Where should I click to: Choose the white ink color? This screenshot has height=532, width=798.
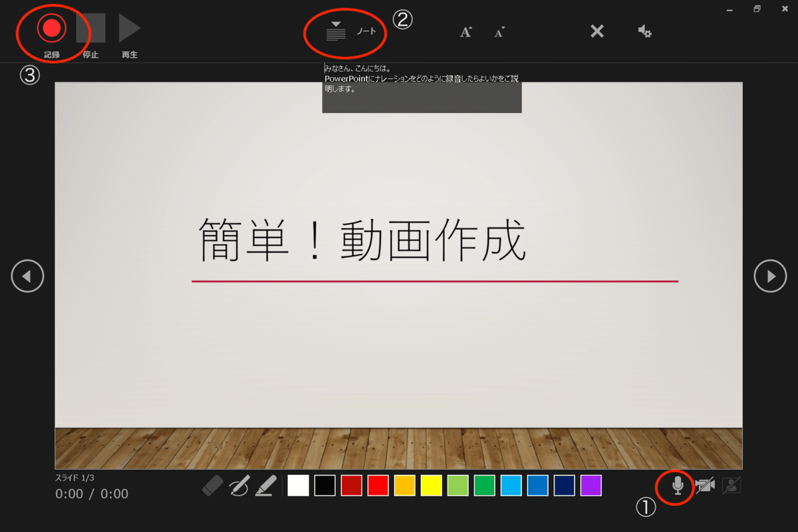point(298,485)
